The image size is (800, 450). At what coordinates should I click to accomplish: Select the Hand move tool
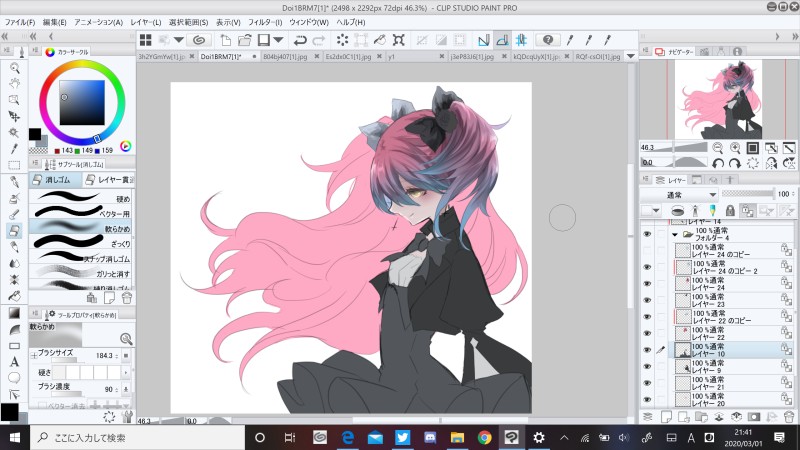pos(14,84)
